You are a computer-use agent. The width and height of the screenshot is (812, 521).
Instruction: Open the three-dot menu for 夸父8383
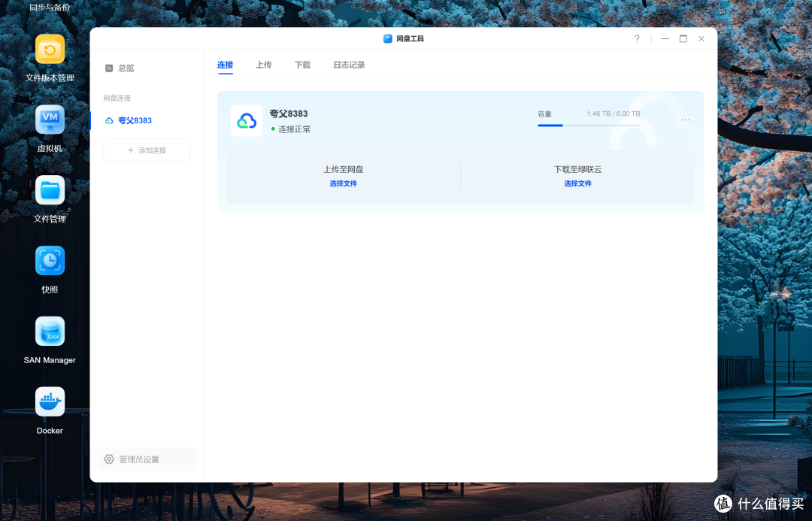[686, 120]
